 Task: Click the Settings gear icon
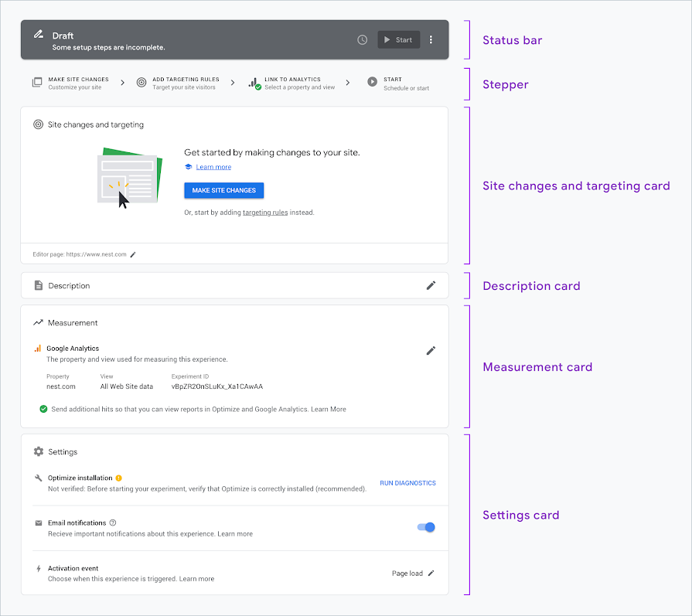coord(39,451)
